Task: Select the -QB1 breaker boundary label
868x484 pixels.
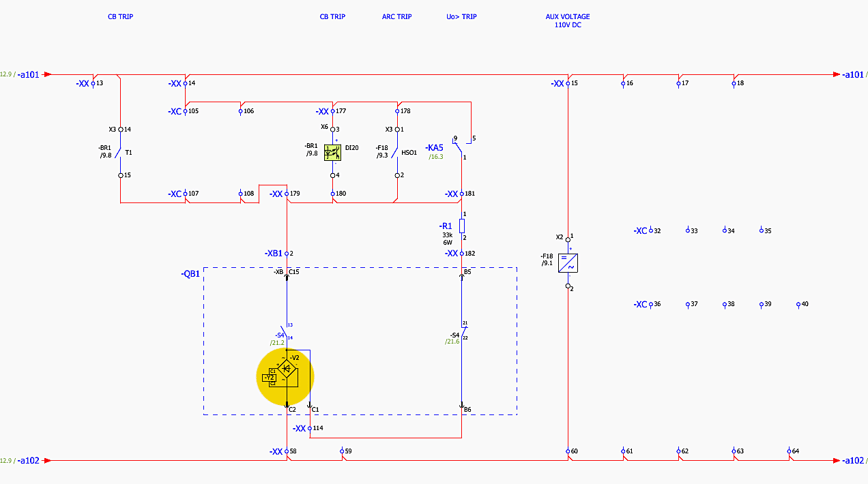Action: (x=190, y=274)
